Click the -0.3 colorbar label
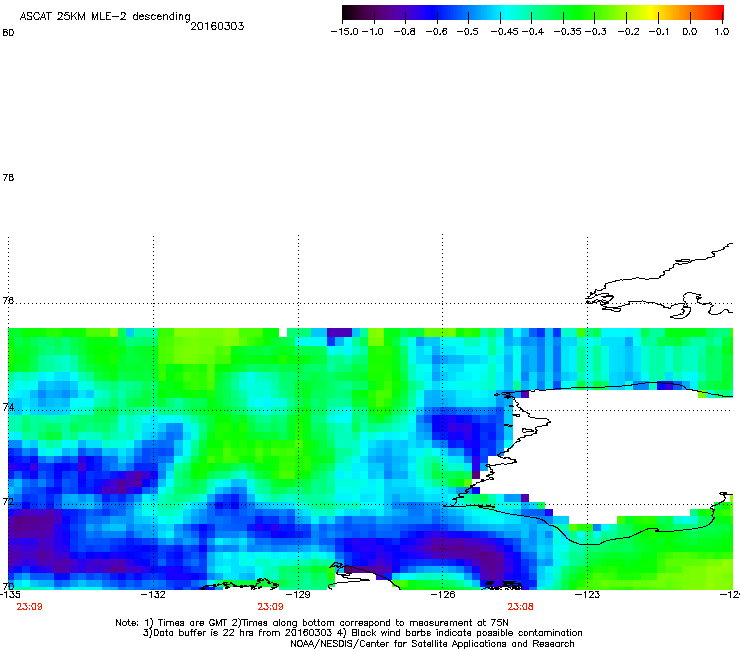740x650 pixels. point(596,32)
